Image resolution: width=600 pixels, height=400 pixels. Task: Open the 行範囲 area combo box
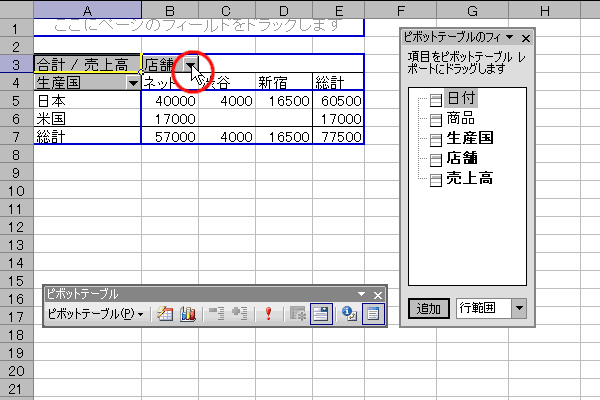491,309
